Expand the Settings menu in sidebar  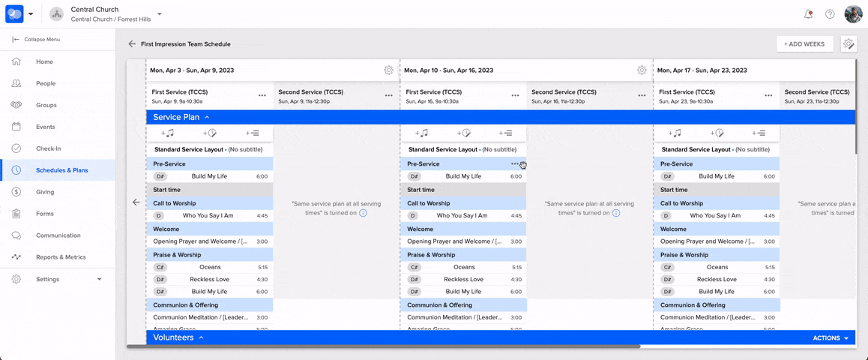99,279
